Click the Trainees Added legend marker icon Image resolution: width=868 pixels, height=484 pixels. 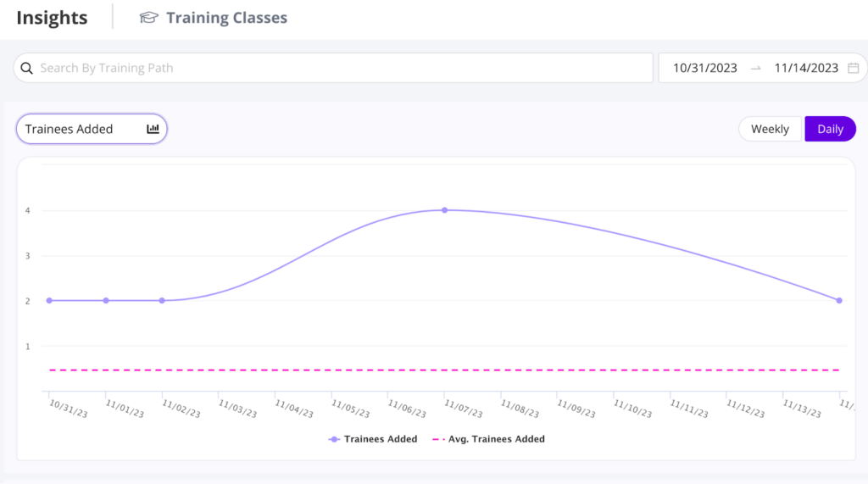334,439
